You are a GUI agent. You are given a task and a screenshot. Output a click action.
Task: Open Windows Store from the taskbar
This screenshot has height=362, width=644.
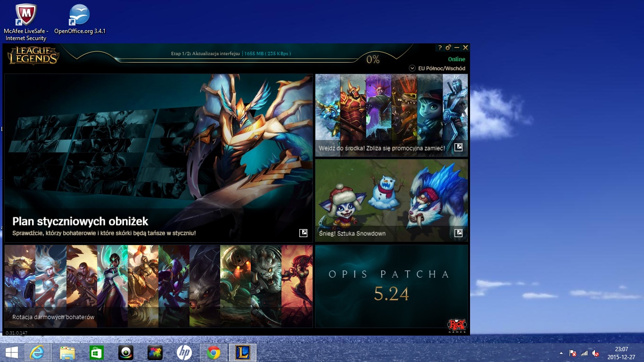coord(97,353)
